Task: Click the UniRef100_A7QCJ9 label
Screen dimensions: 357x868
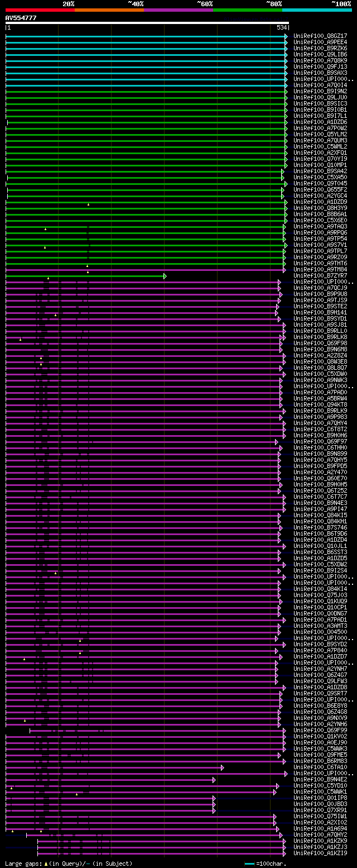Action: [320, 288]
